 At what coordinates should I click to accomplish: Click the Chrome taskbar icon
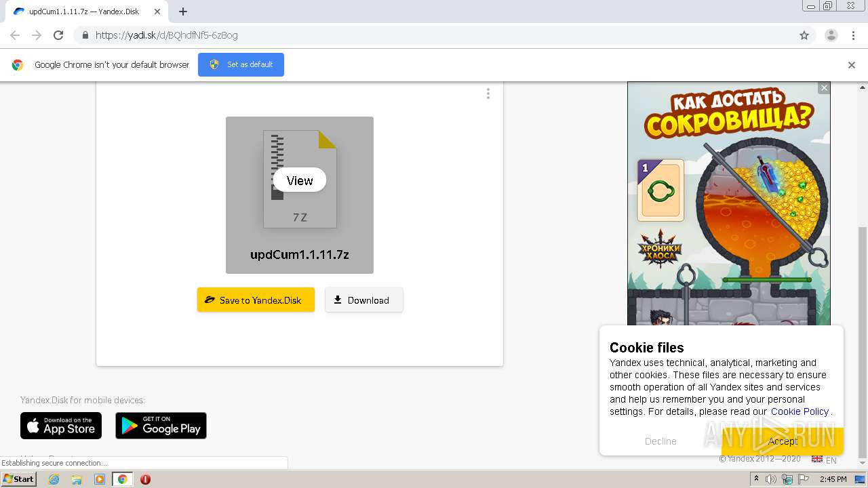pos(122,479)
